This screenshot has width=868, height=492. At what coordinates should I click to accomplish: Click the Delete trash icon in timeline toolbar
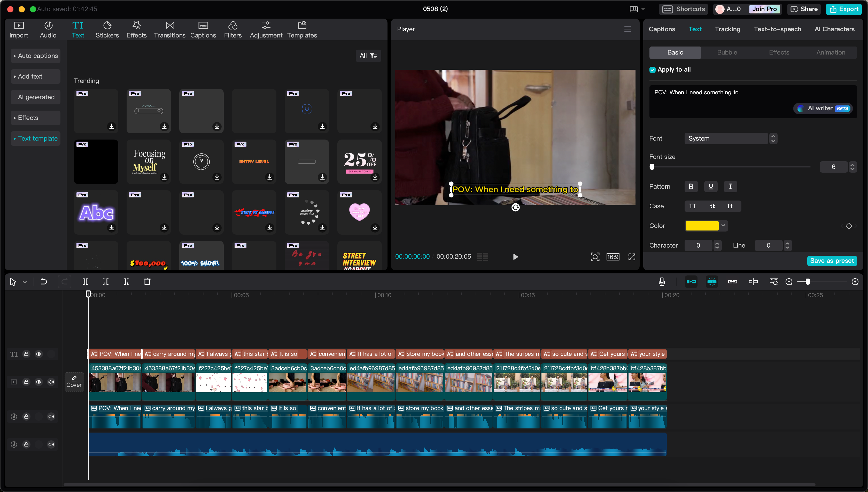[x=147, y=281]
